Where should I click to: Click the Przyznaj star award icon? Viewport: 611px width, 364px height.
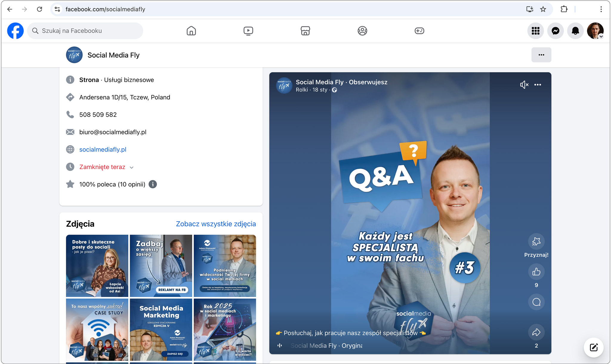click(536, 241)
